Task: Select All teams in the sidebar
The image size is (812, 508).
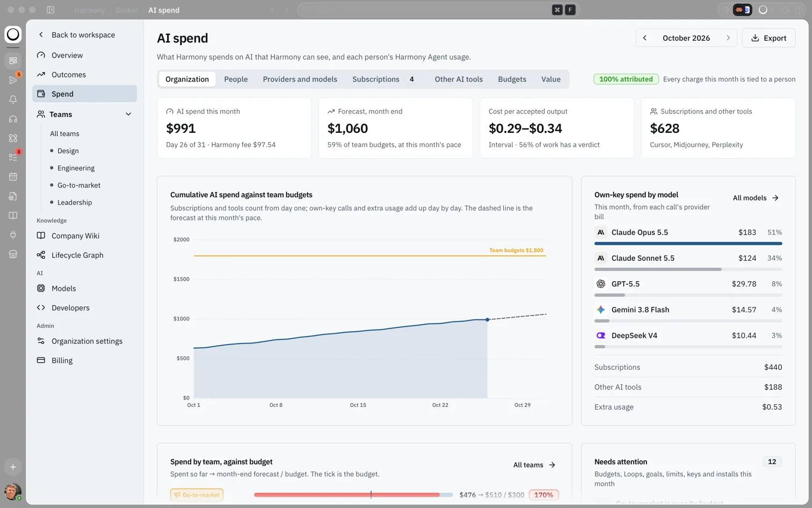Action: pyautogui.click(x=64, y=134)
